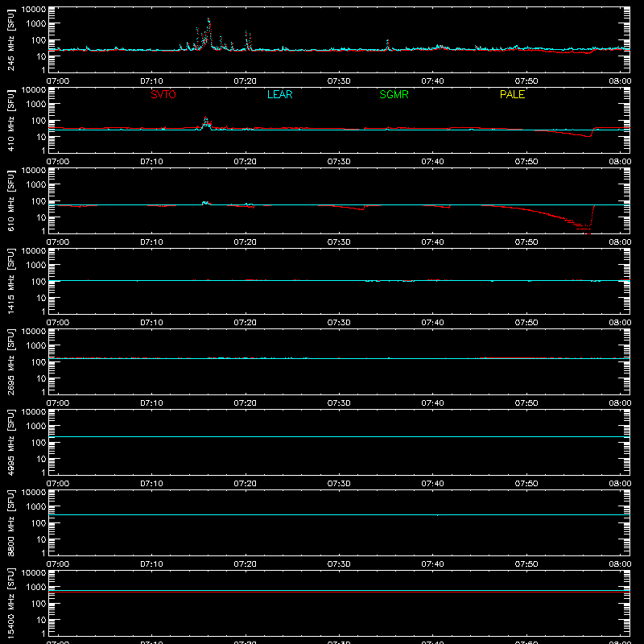Click the 07:10 tick label below the 410 MHz panel
This screenshot has width=644, height=644.
pyautogui.click(x=151, y=162)
